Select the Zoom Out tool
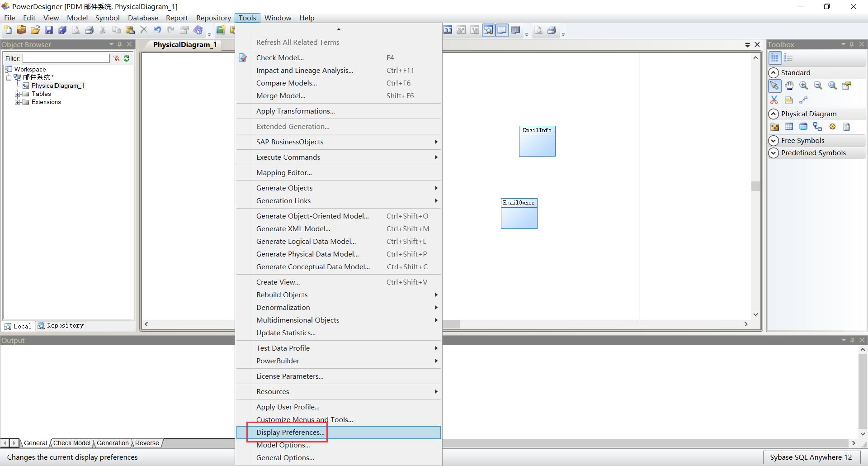 click(818, 86)
